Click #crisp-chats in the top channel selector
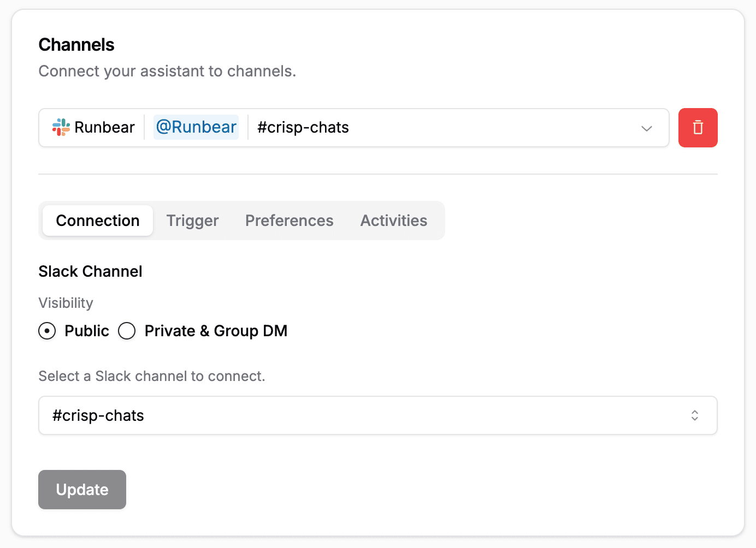The height and width of the screenshot is (548, 756). click(x=303, y=127)
